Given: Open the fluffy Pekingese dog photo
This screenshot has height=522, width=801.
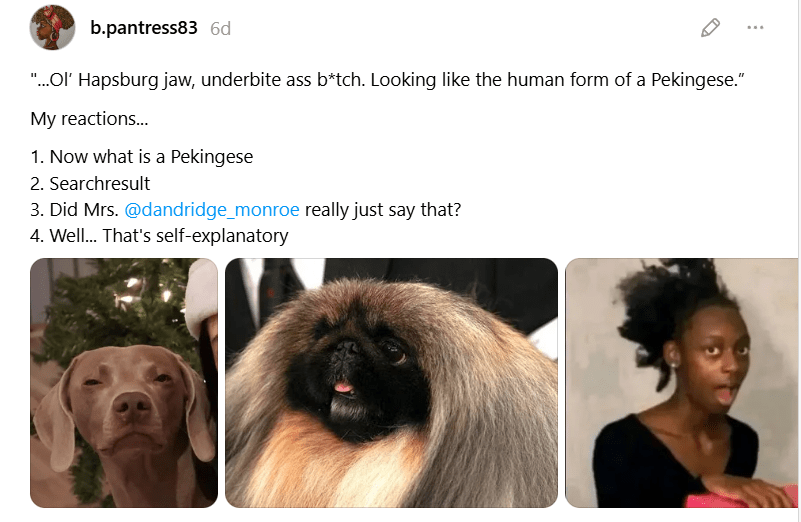Looking at the screenshot, I should click(391, 383).
